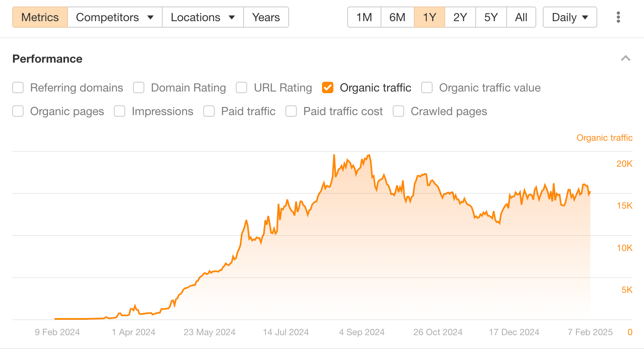Image resolution: width=644 pixels, height=349 pixels.
Task: Open the Competitors dropdown
Action: click(115, 17)
